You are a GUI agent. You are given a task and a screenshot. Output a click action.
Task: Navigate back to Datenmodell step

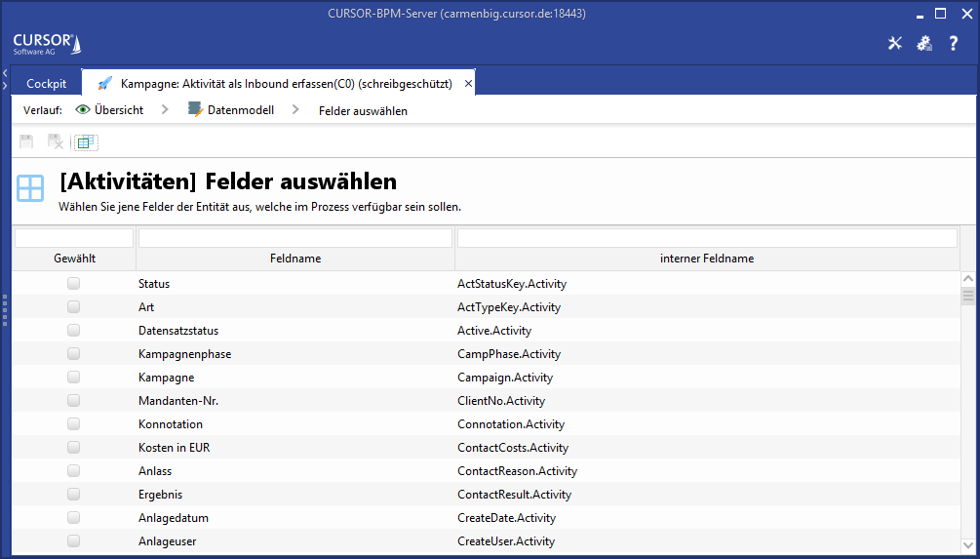click(x=240, y=110)
